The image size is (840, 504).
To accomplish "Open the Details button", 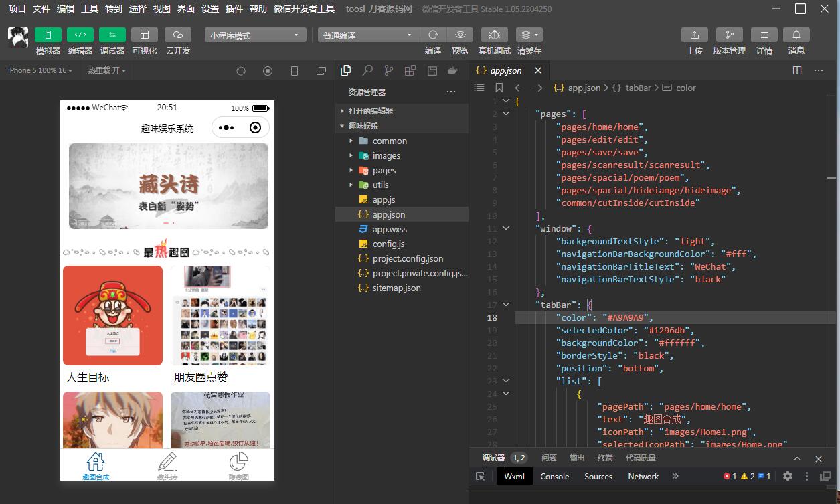I will point(764,35).
